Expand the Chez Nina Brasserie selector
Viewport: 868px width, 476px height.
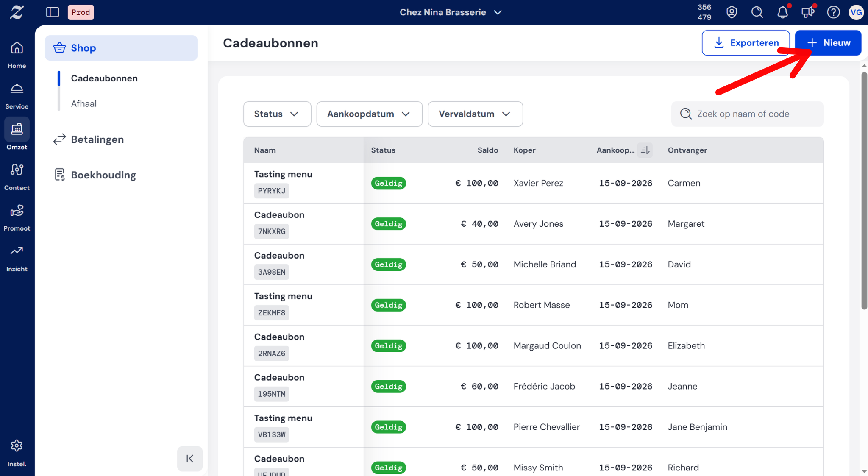[x=451, y=12]
